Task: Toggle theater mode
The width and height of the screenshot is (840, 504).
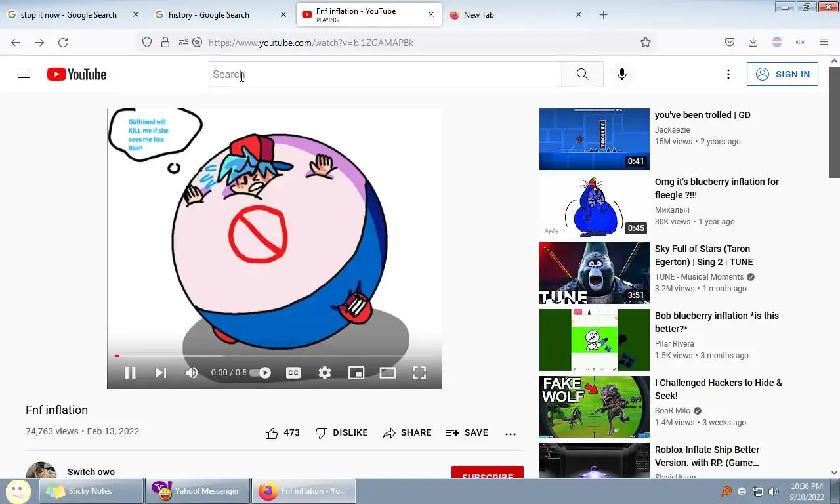Action: click(388, 373)
